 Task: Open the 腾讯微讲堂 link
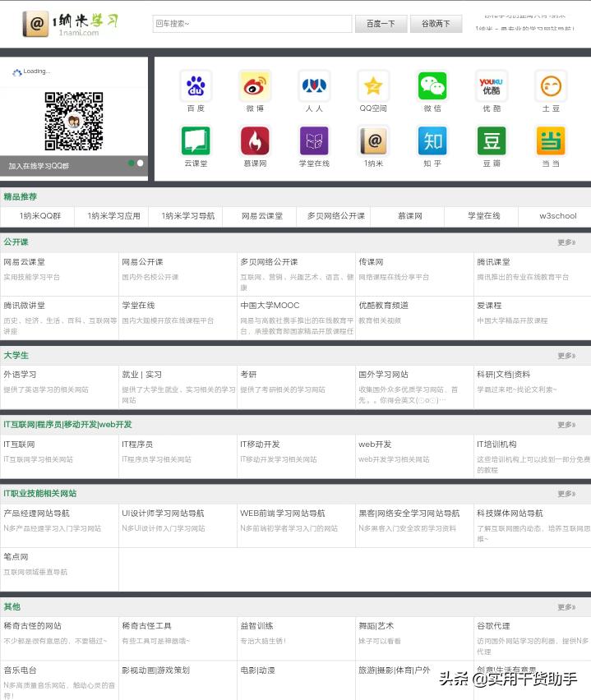click(x=24, y=306)
